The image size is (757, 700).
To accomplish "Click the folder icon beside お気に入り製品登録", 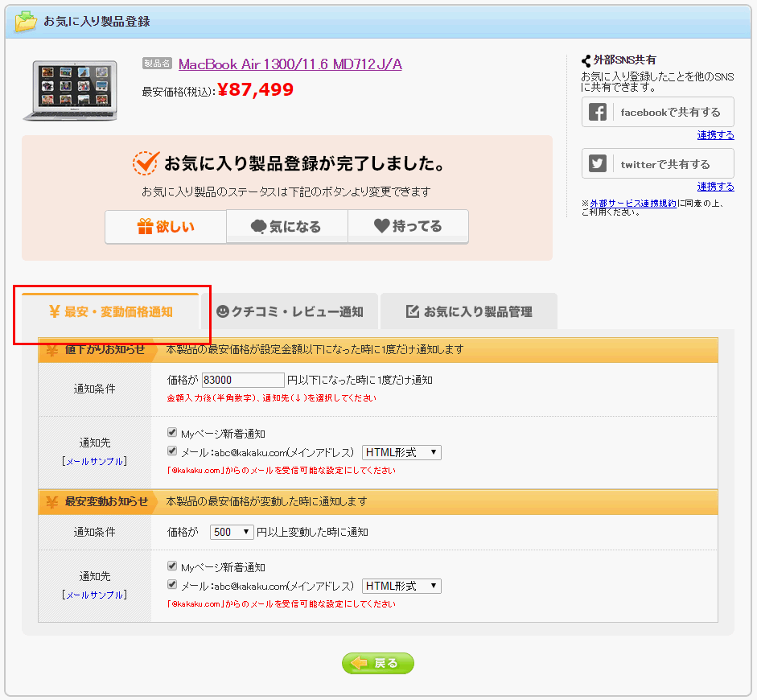I will tap(25, 22).
